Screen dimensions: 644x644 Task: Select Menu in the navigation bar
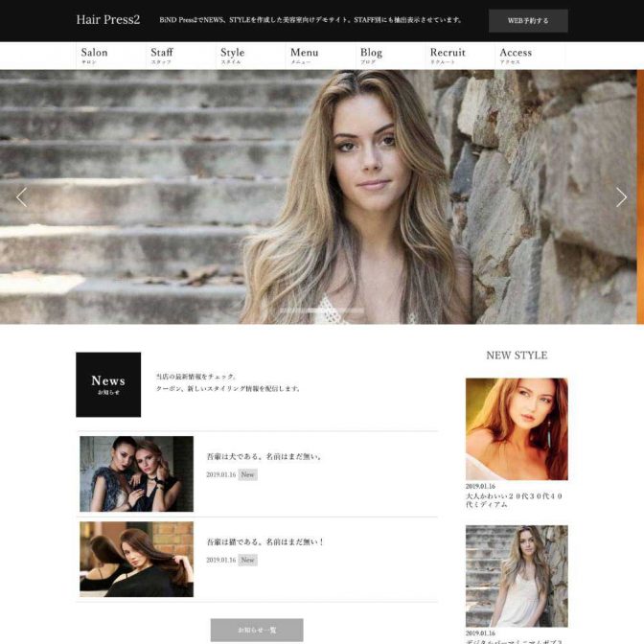click(304, 56)
